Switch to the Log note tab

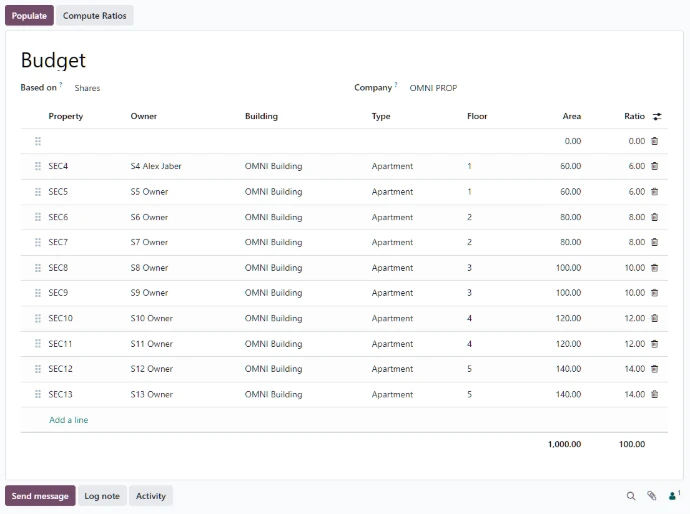(102, 496)
